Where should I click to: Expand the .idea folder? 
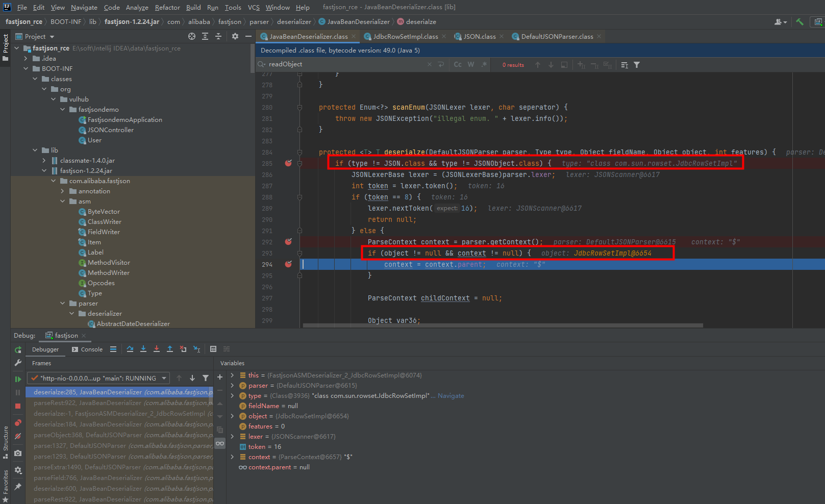[x=26, y=58]
